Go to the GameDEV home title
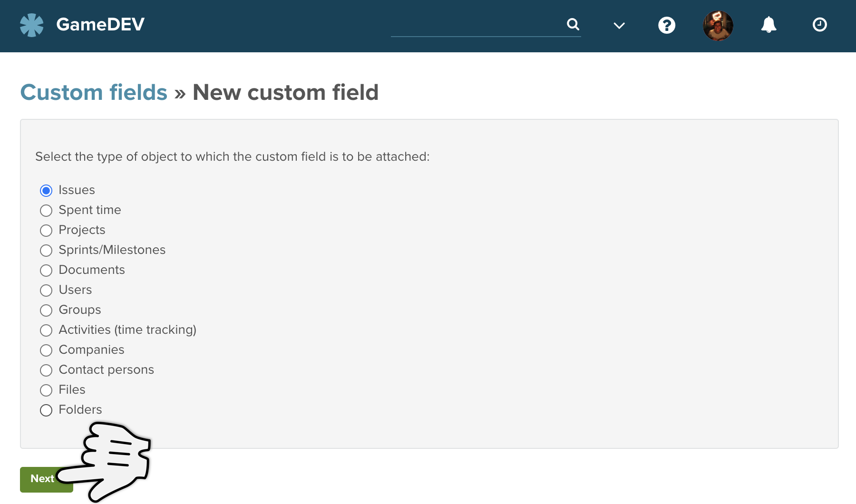This screenshot has width=856, height=504. [x=100, y=24]
